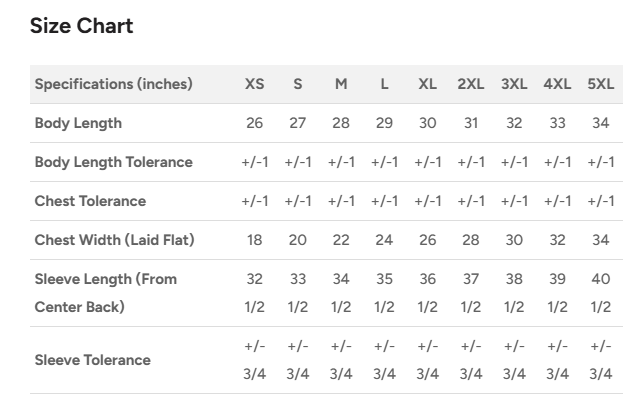This screenshot has width=640, height=408.
Task: Click the Size Chart heading
Action: [x=81, y=26]
